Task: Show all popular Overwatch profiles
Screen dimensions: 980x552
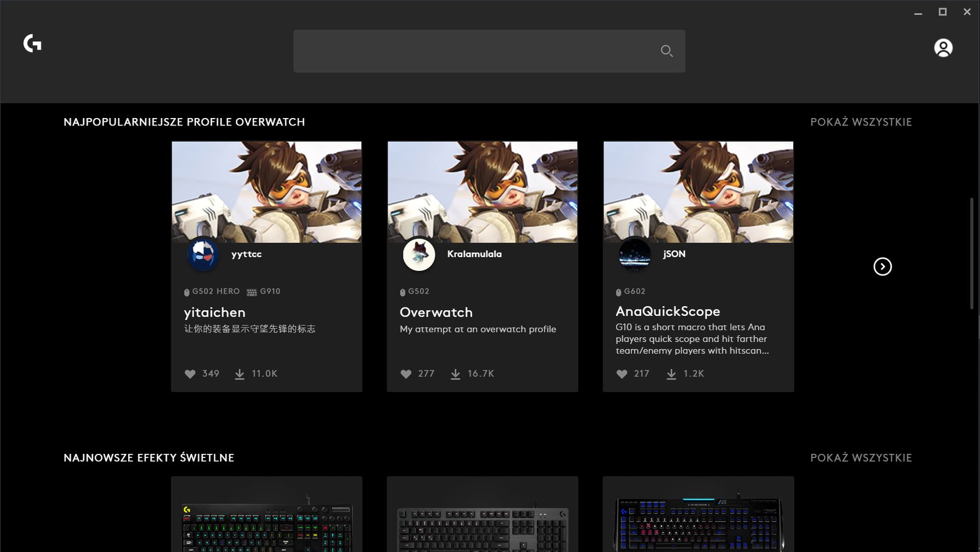Action: [861, 122]
